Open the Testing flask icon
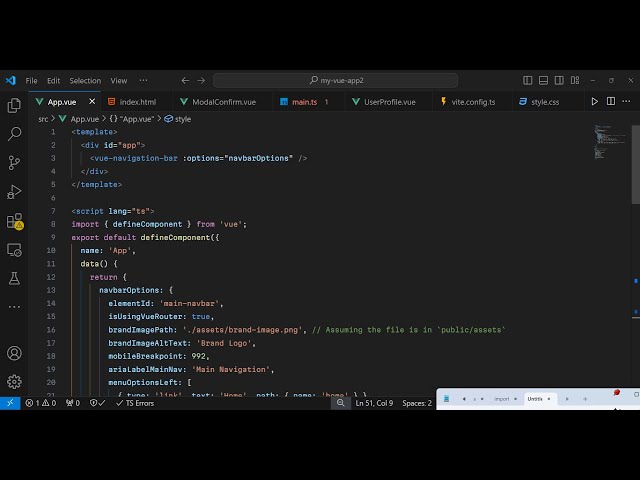 coord(14,278)
